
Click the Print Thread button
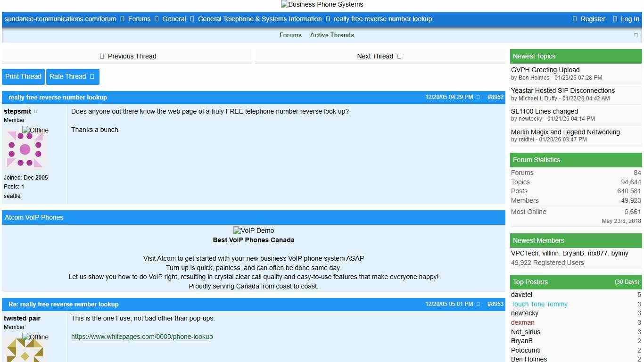(23, 76)
